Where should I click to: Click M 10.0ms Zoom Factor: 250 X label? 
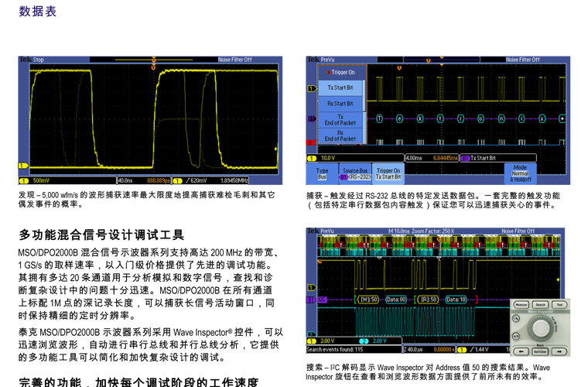pos(421,231)
